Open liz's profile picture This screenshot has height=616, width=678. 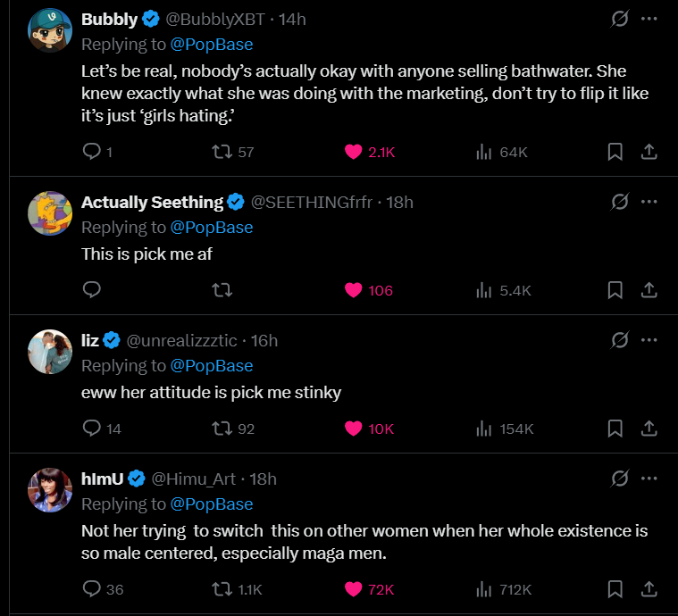(x=50, y=350)
